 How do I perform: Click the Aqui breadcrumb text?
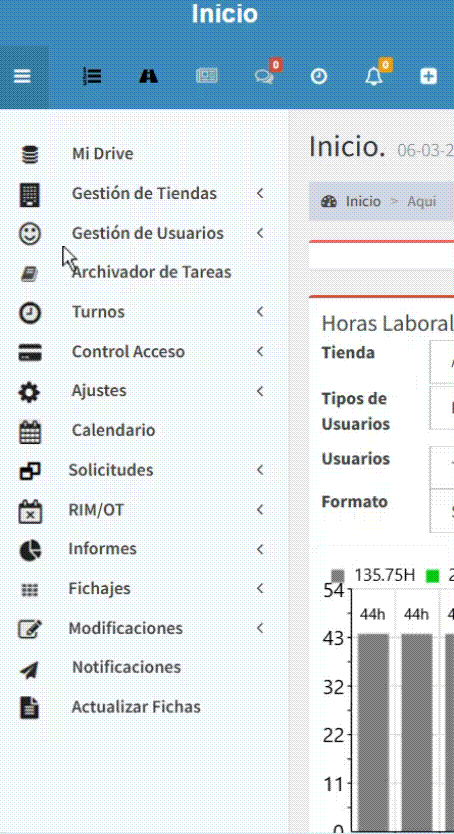(422, 202)
